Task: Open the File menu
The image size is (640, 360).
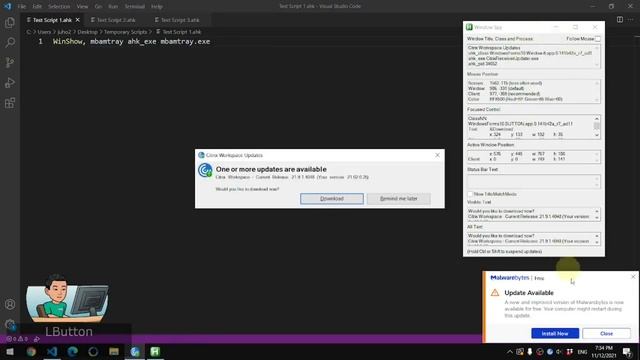Action: [x=22, y=7]
